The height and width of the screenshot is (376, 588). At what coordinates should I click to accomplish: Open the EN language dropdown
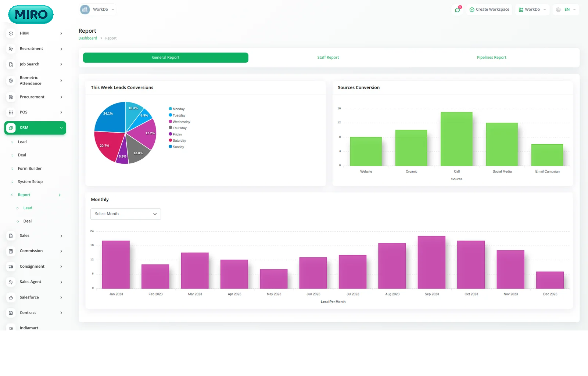(x=566, y=10)
